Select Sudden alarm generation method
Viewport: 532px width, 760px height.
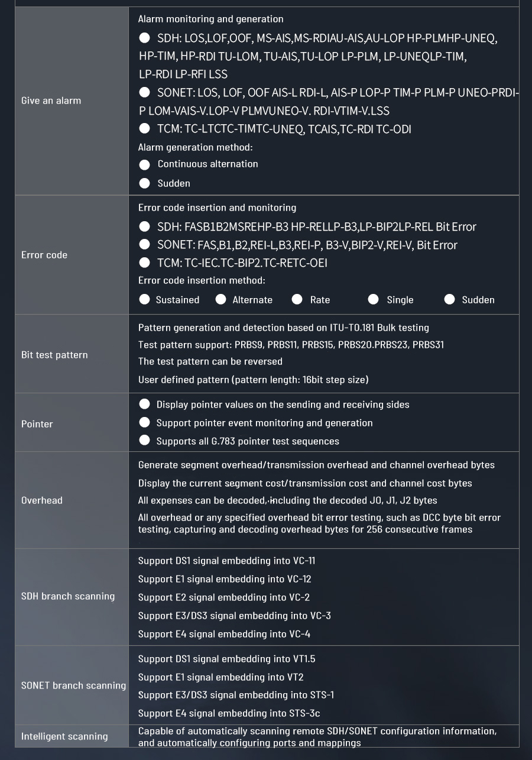(x=144, y=183)
